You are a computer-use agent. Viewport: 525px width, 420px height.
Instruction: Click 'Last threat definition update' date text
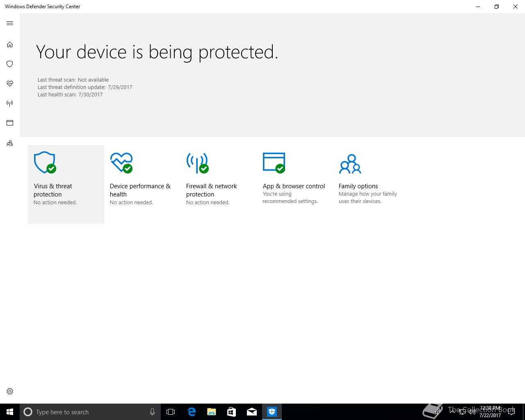(x=85, y=87)
